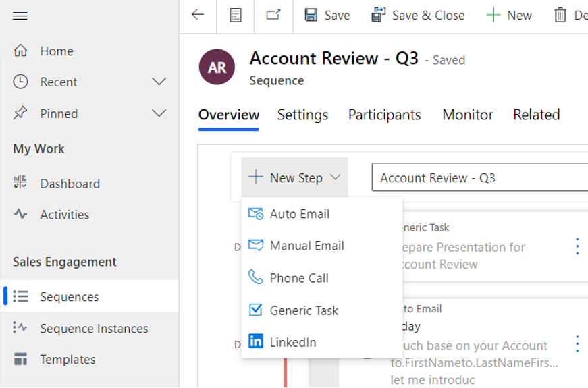Choose Phone Call step option

tap(322, 278)
